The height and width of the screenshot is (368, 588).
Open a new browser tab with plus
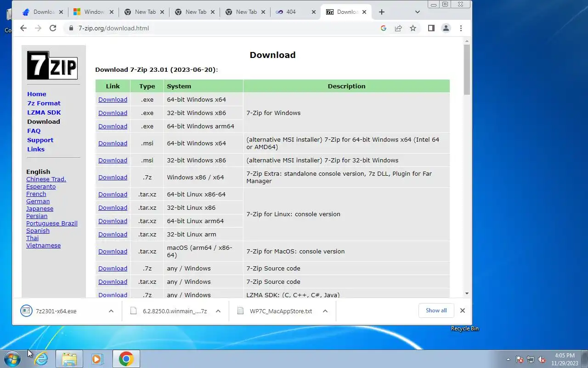point(382,12)
